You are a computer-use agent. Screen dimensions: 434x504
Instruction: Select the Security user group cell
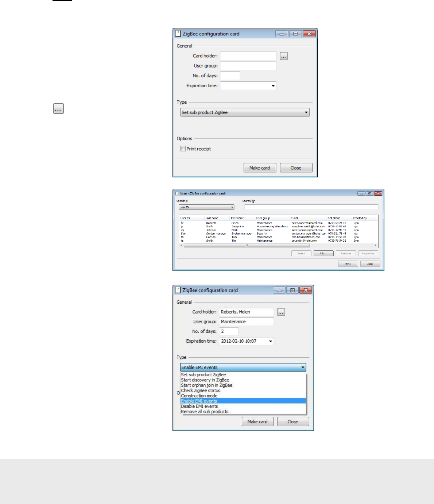point(262,234)
